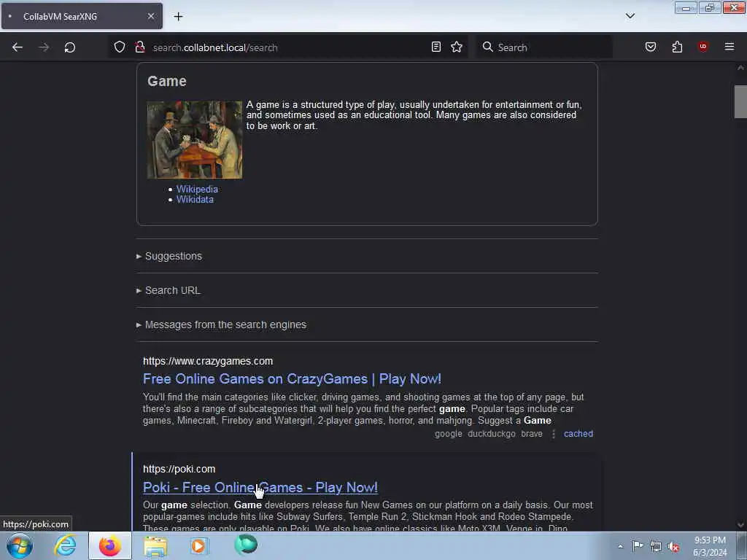This screenshot has height=560, width=747.
Task: Open Wikidata link in Game infobox
Action: [195, 200]
